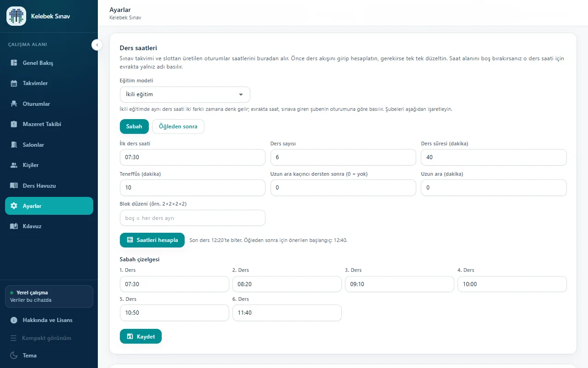Image resolution: width=588 pixels, height=368 pixels.
Task: Click the 6. Ders time field
Action: click(287, 313)
